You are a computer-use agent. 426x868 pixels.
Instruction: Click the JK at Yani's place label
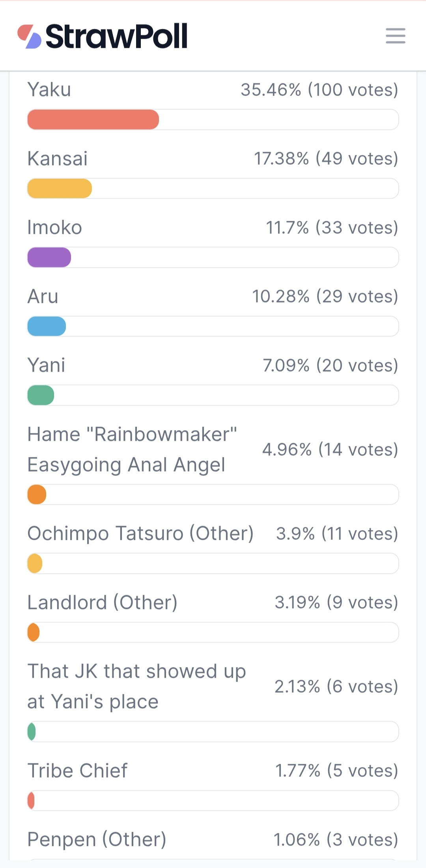(136, 687)
